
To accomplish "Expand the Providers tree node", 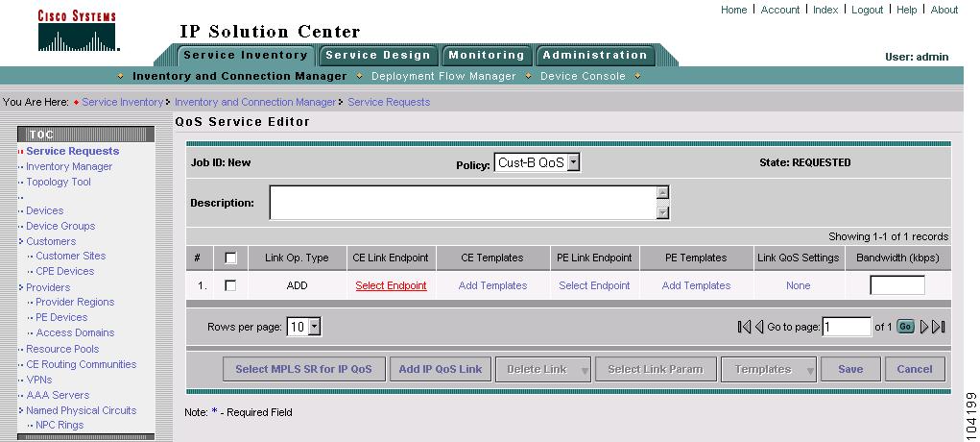I will click(x=21, y=287).
